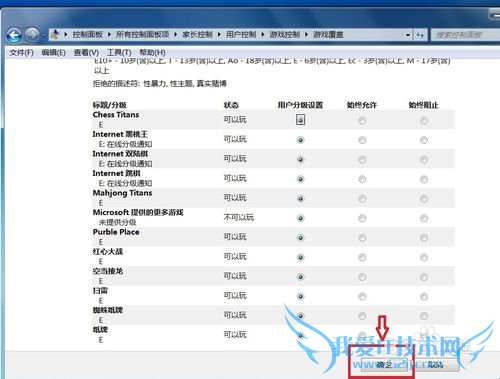Select 用户分级设置 for 扫雷
The width and height of the screenshot is (500, 379).
300,296
